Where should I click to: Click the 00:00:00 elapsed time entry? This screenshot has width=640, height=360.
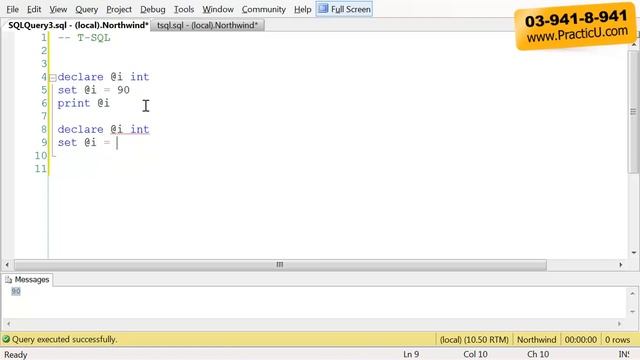click(x=580, y=340)
